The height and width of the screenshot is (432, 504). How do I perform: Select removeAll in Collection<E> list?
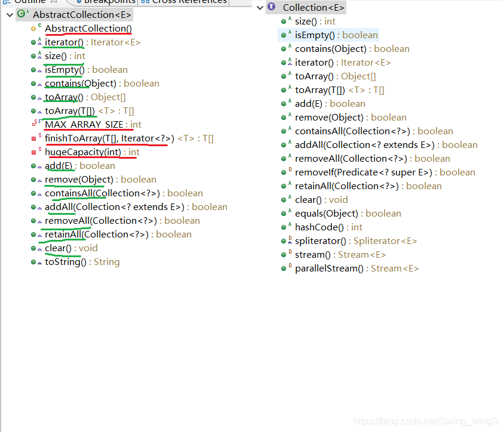372,159
